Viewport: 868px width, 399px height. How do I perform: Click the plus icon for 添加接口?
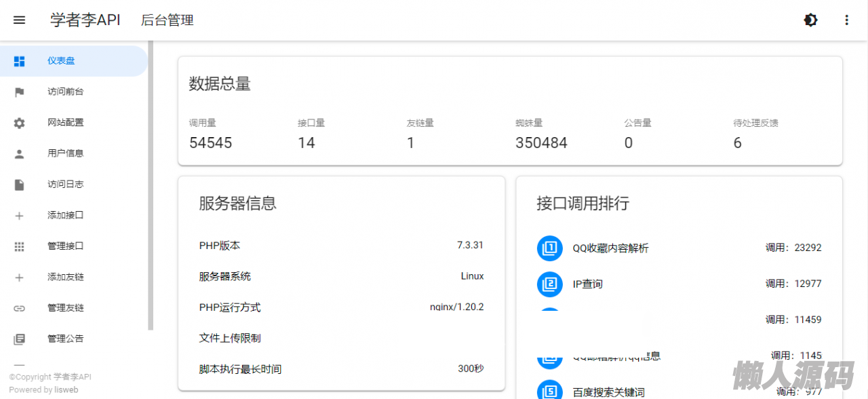[19, 216]
